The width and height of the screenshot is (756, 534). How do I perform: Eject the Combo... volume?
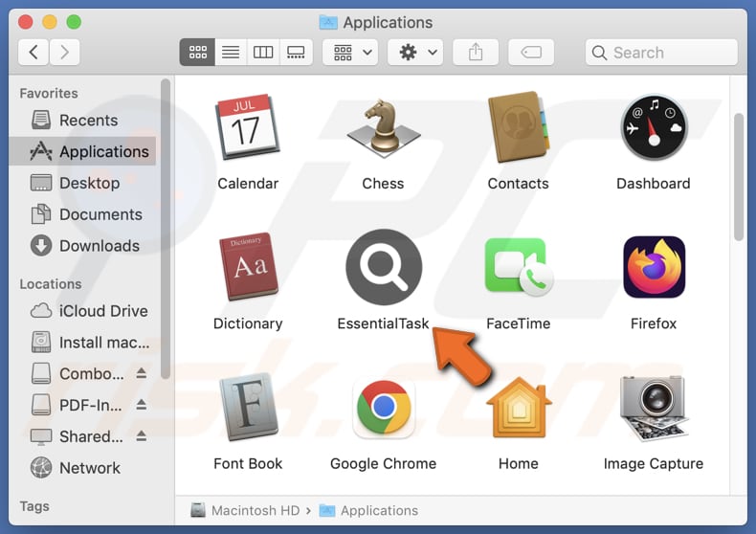pyautogui.click(x=141, y=373)
